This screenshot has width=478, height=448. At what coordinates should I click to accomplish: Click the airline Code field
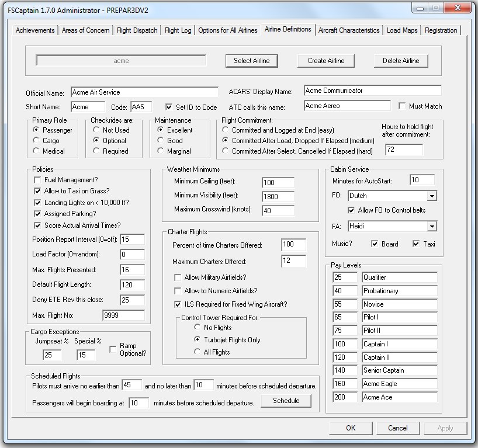tap(141, 107)
